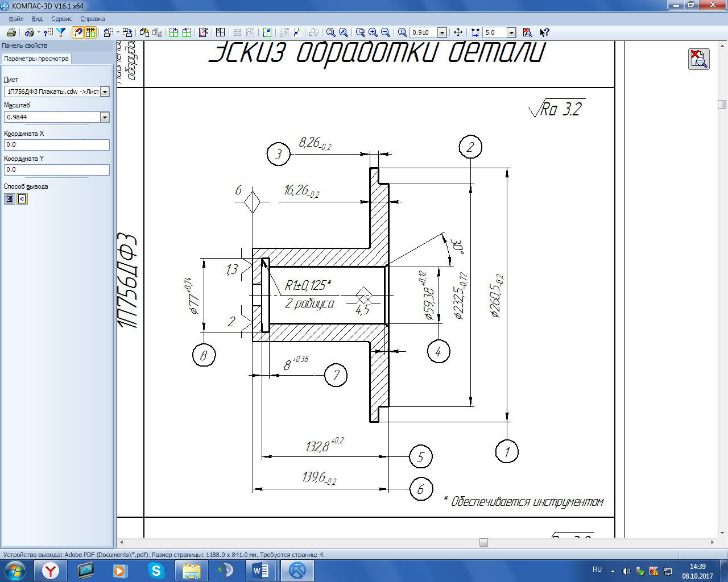
Task: Select the pan view crosshair arrows icon
Action: (x=458, y=32)
